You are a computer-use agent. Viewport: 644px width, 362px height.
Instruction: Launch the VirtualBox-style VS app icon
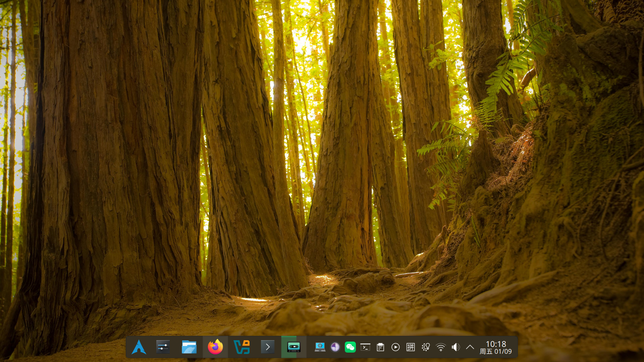[x=241, y=347]
